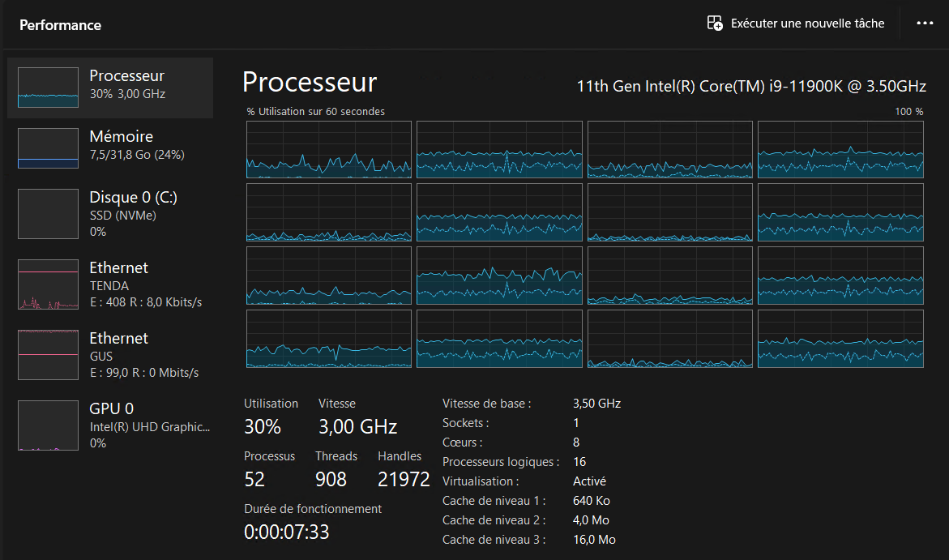Select the Disque 0 SSD (NVMe) label
The width and height of the screenshot is (949, 560).
(122, 216)
